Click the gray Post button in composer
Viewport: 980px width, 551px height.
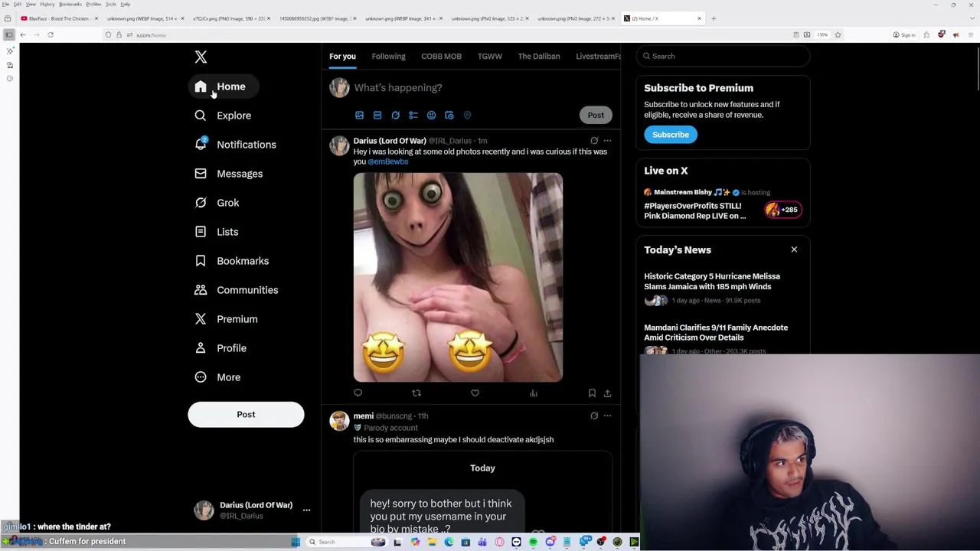[x=596, y=115]
